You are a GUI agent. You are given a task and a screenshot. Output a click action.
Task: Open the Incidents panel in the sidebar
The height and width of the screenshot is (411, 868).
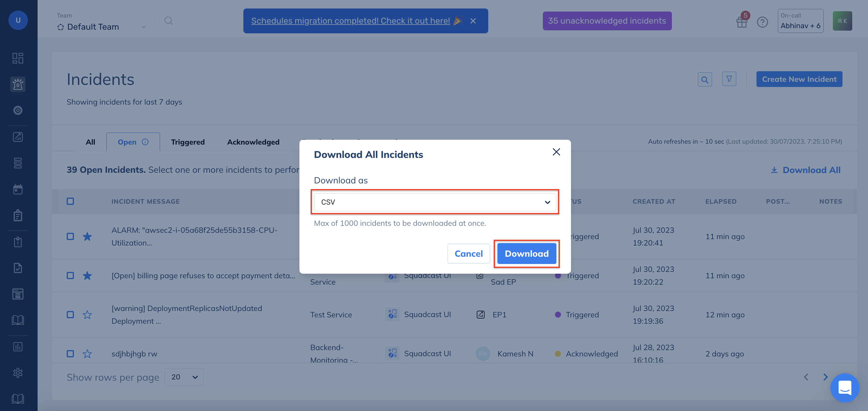click(x=18, y=84)
